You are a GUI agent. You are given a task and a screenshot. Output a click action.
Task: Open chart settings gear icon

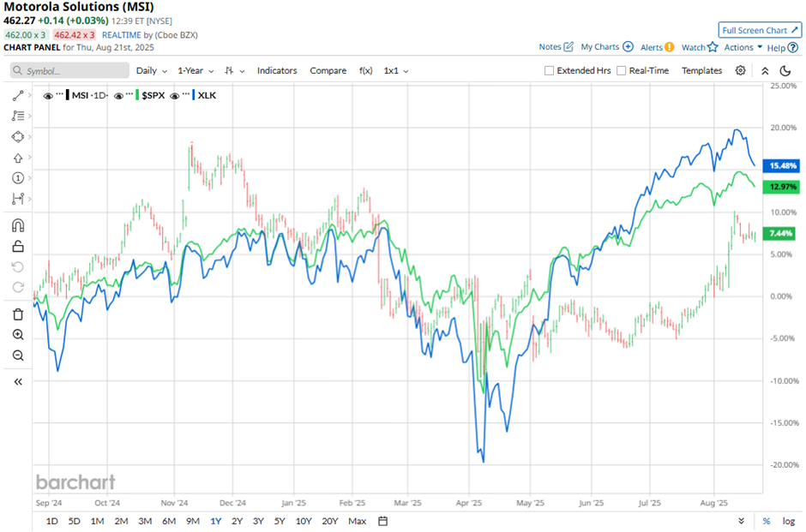740,70
